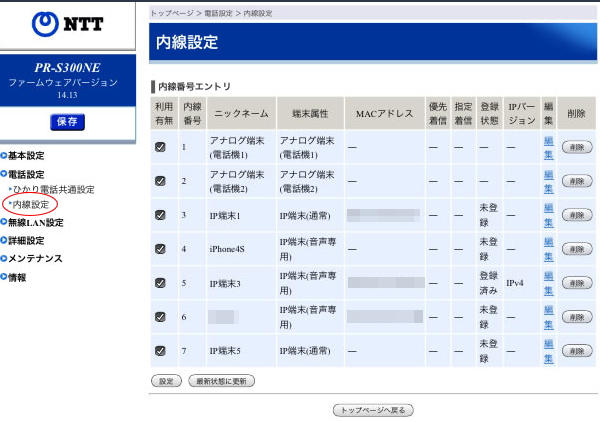Screen dimensions: 600x422
Task: Click the 内線番号エントリ section heading
Action: tap(194, 86)
